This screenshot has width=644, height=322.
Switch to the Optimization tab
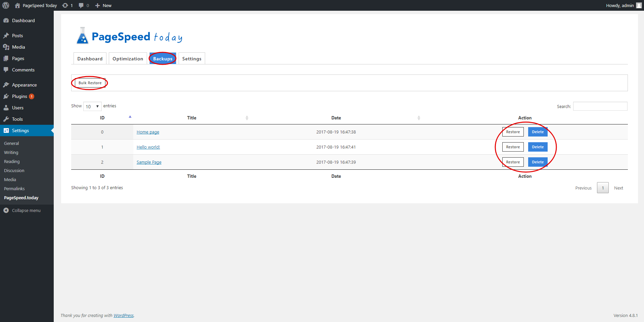pos(128,58)
